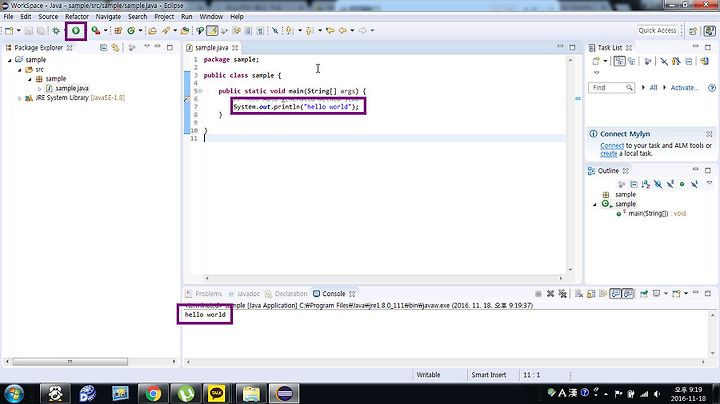The image size is (720, 404).
Task: Click the New Task icon in Task List
Action: click(596, 61)
